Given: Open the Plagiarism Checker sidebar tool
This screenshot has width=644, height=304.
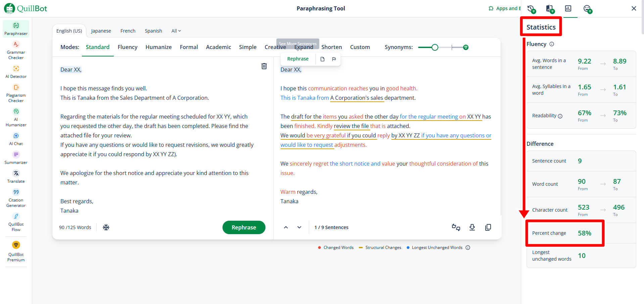Looking at the screenshot, I should [x=16, y=93].
